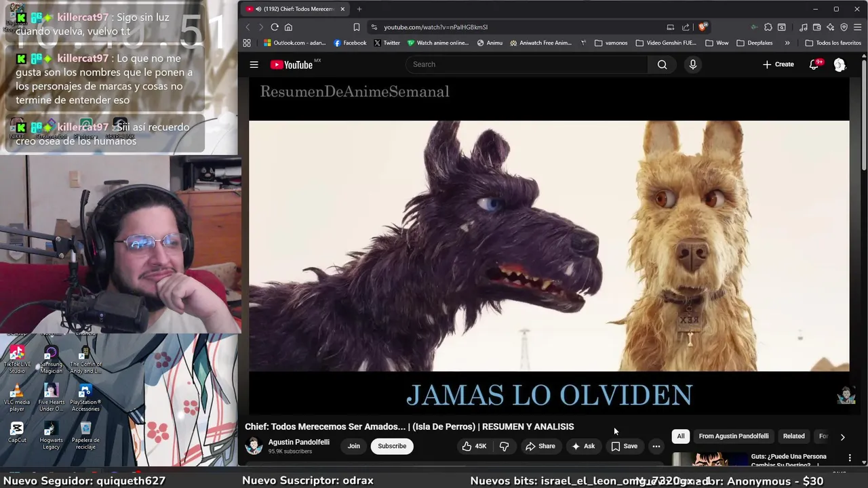
Task: Click the video player to pause
Action: (549, 245)
